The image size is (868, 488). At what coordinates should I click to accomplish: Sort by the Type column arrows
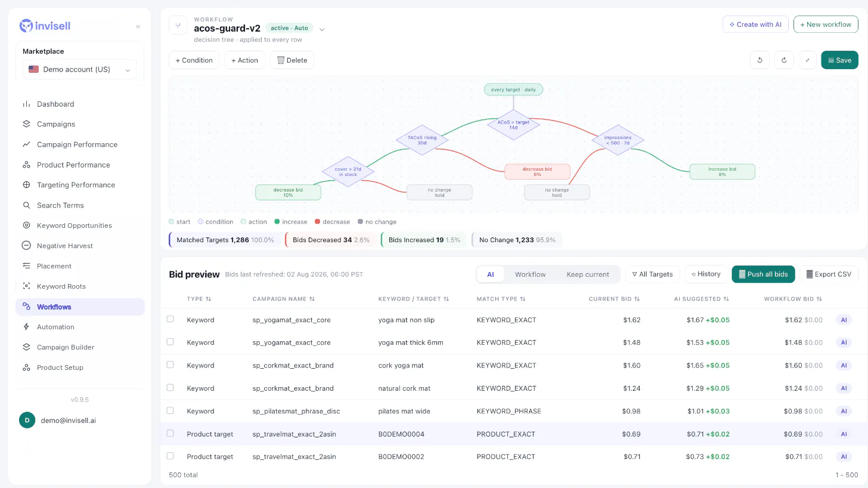tap(208, 299)
